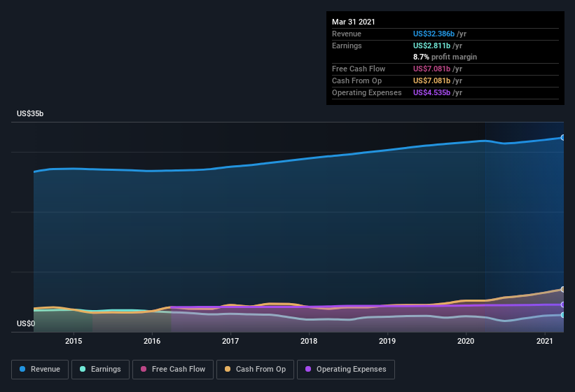Toggle the Operating Expenses legend button
575x392 pixels.
click(x=346, y=370)
